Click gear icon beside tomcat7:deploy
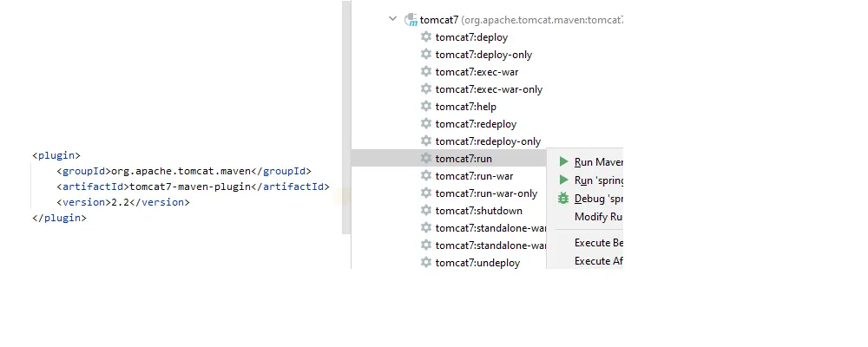The height and width of the screenshot is (347, 868). [x=425, y=36]
